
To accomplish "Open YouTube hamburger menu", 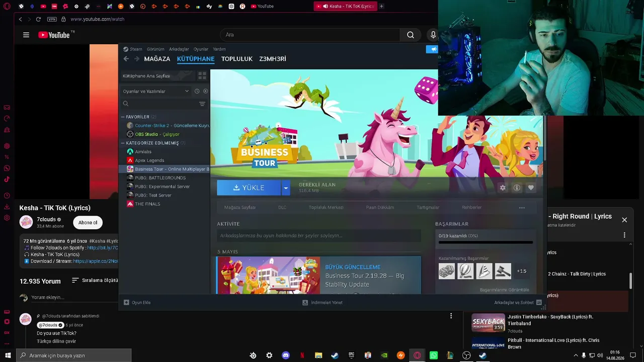I will 26,35.
